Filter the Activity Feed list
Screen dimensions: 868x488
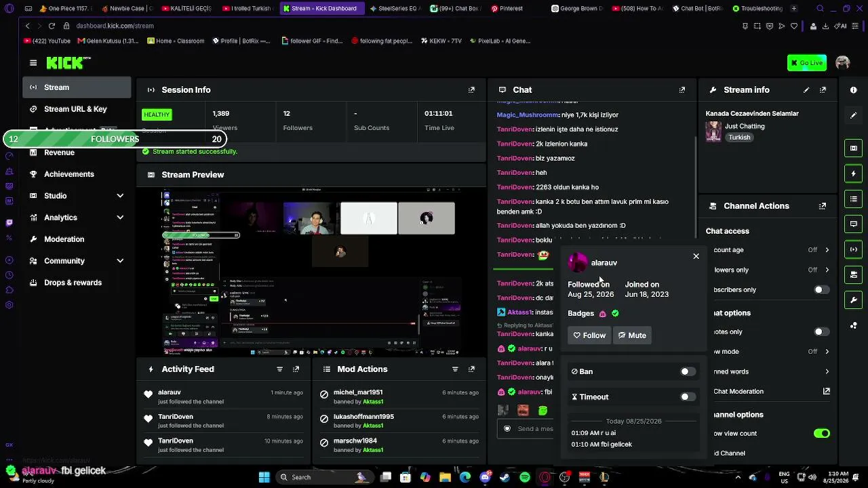[x=279, y=369]
